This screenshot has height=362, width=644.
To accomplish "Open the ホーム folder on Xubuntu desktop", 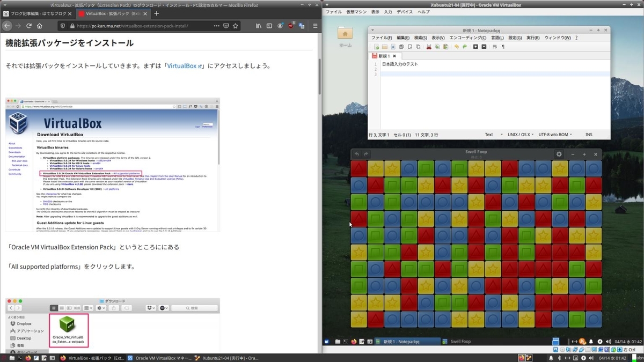I will 345,36.
